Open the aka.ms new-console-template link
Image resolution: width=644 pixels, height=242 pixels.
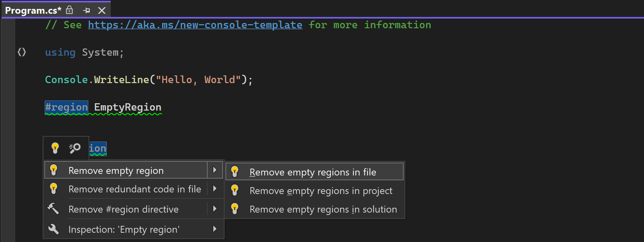click(x=195, y=25)
